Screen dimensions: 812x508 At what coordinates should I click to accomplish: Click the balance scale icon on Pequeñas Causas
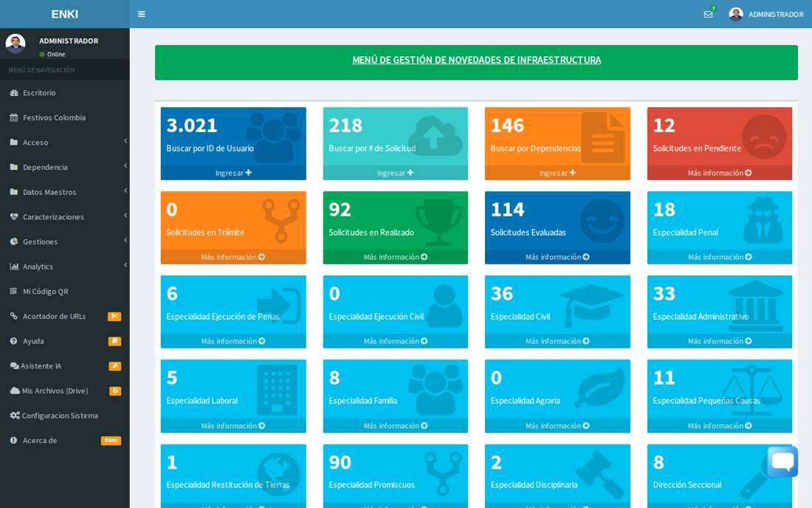coord(752,389)
